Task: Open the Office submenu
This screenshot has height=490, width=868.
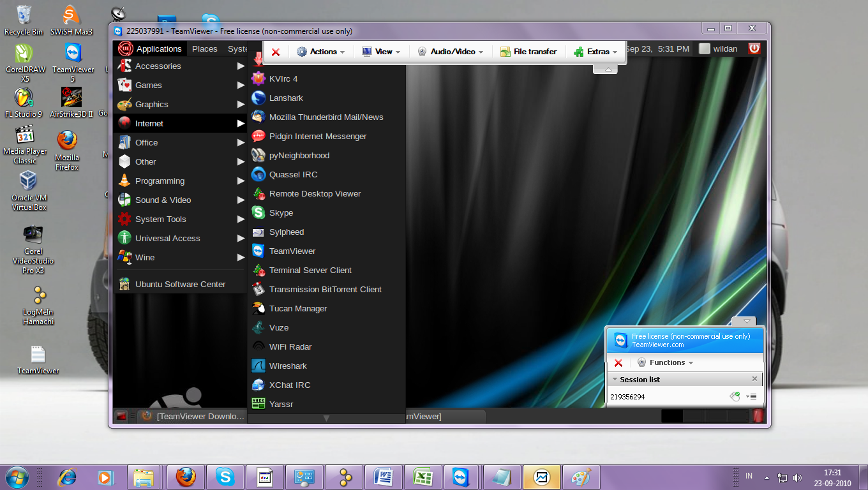Action: click(181, 142)
